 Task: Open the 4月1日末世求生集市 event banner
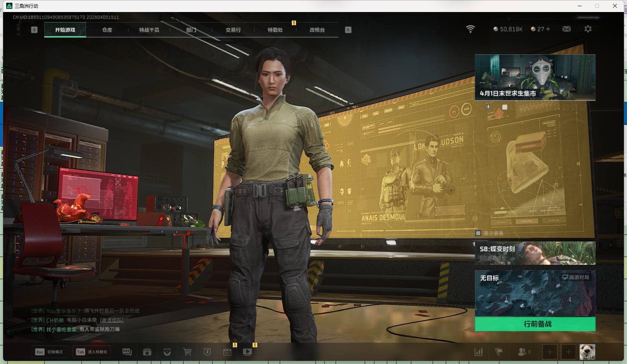[x=535, y=78]
